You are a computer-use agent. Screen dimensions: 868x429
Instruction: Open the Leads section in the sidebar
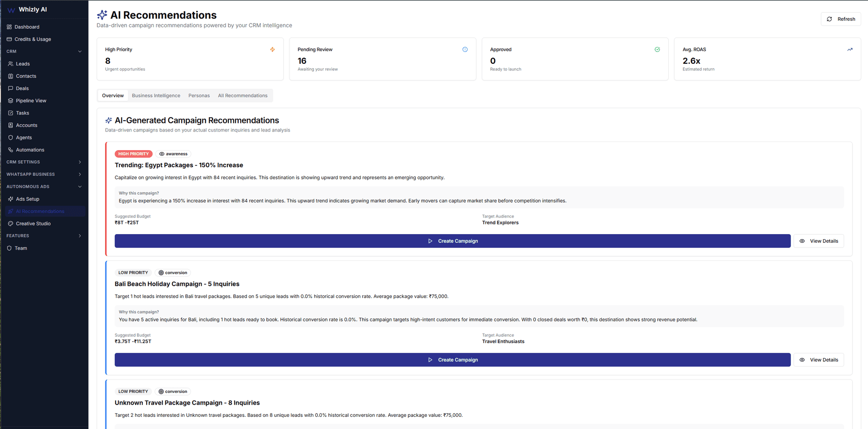[x=22, y=64]
